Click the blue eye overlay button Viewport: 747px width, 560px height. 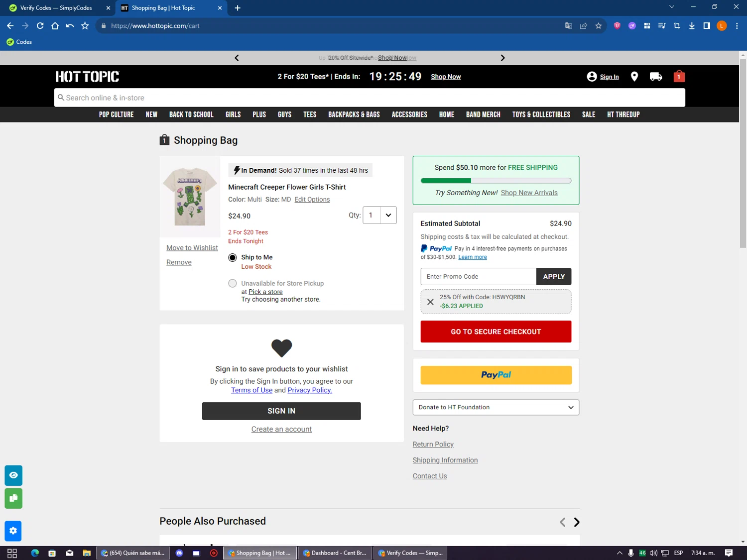click(x=13, y=475)
